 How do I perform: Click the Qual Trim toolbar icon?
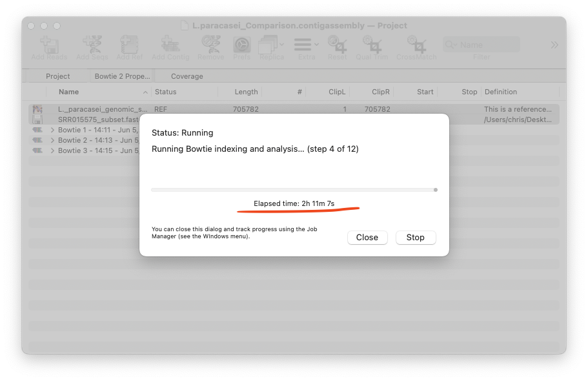pyautogui.click(x=372, y=45)
